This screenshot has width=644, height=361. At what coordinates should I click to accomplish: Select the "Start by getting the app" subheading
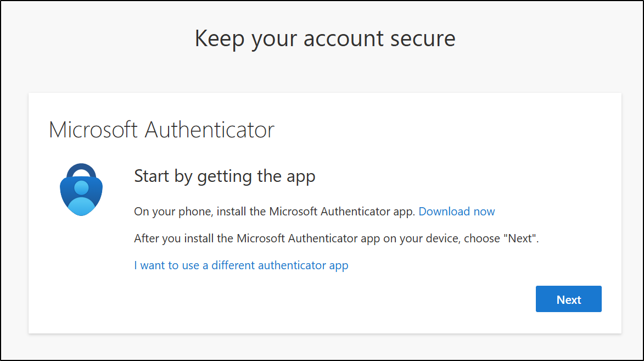click(x=225, y=176)
